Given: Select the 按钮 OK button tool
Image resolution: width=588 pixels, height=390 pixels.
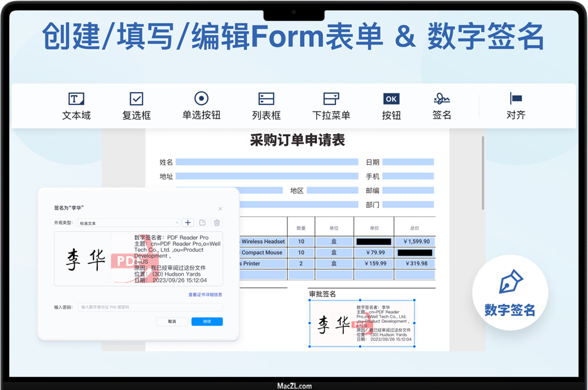Looking at the screenshot, I should (x=391, y=106).
